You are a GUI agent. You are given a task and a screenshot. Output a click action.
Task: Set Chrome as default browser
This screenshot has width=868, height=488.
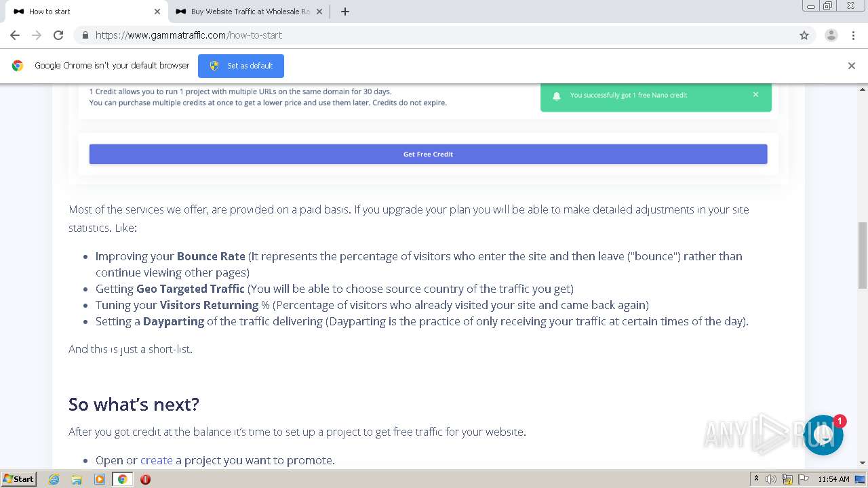pyautogui.click(x=241, y=66)
